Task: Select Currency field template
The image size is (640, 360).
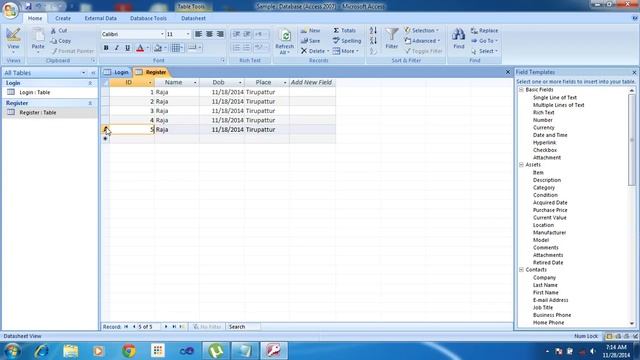Action: pos(544,127)
